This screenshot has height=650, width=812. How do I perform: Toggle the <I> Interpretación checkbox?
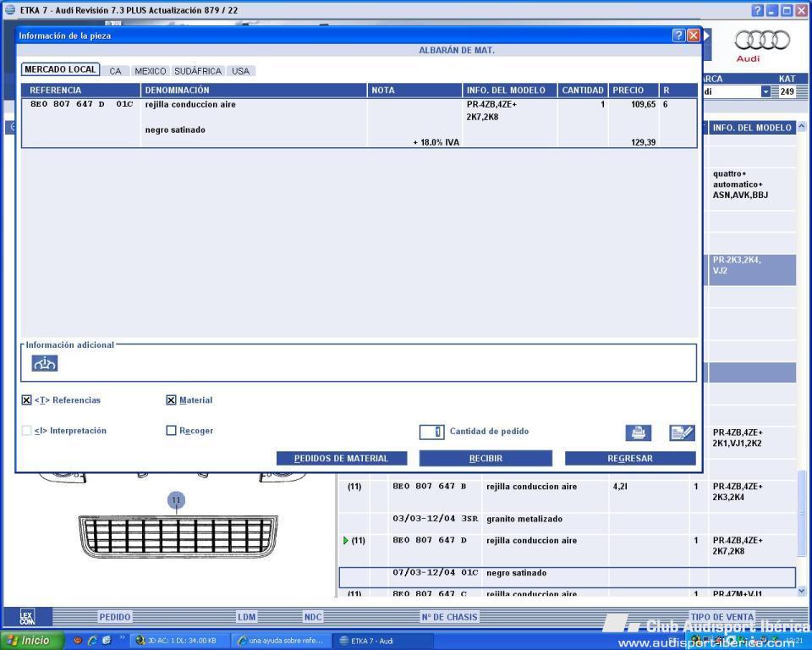(26, 431)
